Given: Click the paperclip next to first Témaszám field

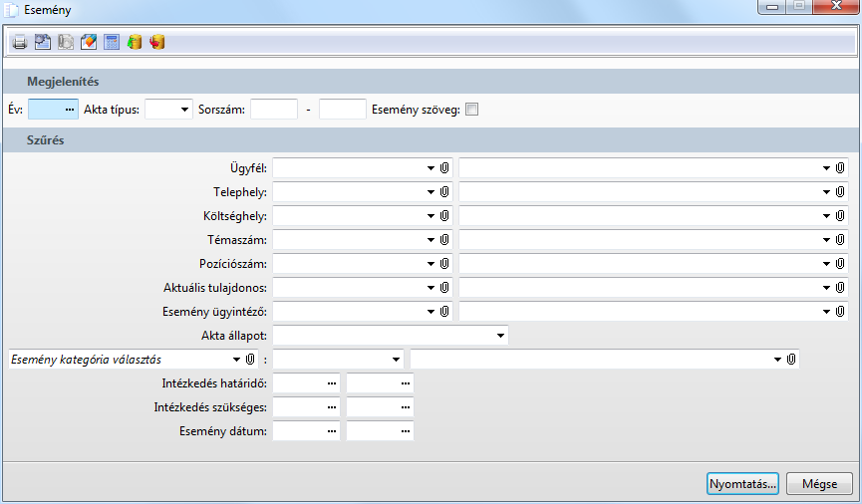Looking at the screenshot, I should pyautogui.click(x=444, y=240).
